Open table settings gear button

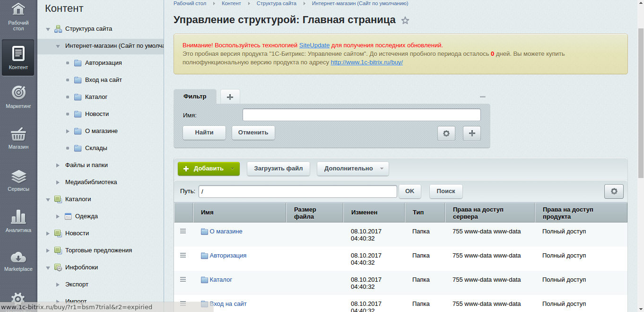[614, 191]
